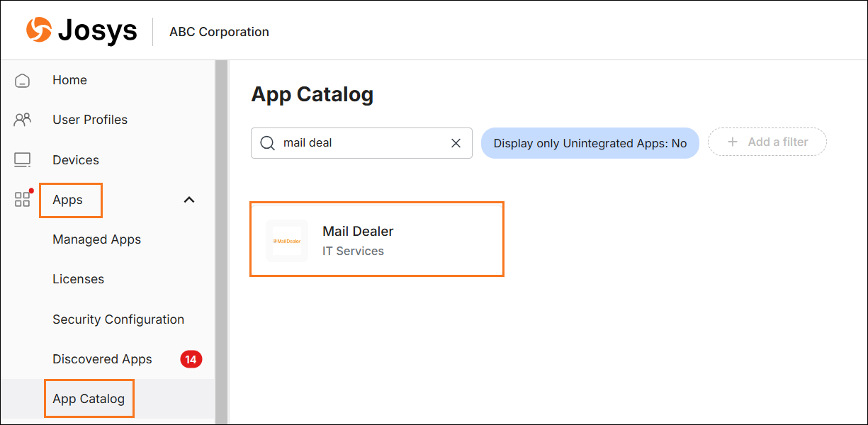Click the App Catalog heading
Screen dimensions: 868x425
point(312,94)
